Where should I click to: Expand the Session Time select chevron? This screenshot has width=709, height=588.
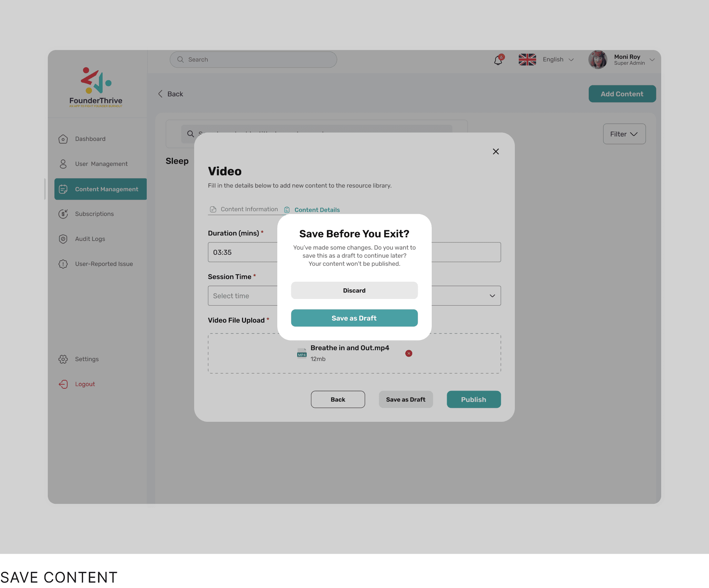coord(492,296)
